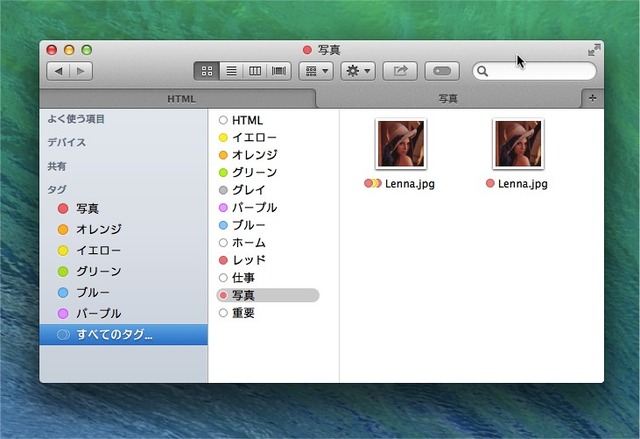This screenshot has width=640, height=439.
Task: Switch to the 写真 tab
Action: point(448,99)
